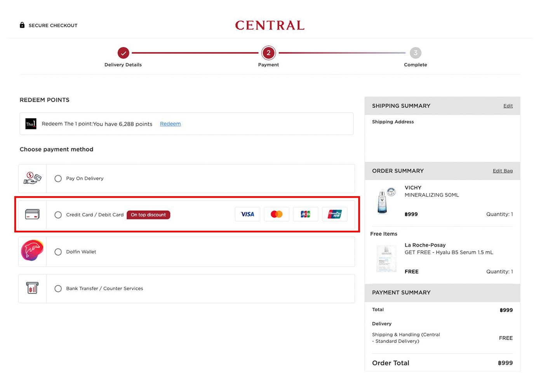
Task: Click the Visa card logo
Action: coord(247,214)
